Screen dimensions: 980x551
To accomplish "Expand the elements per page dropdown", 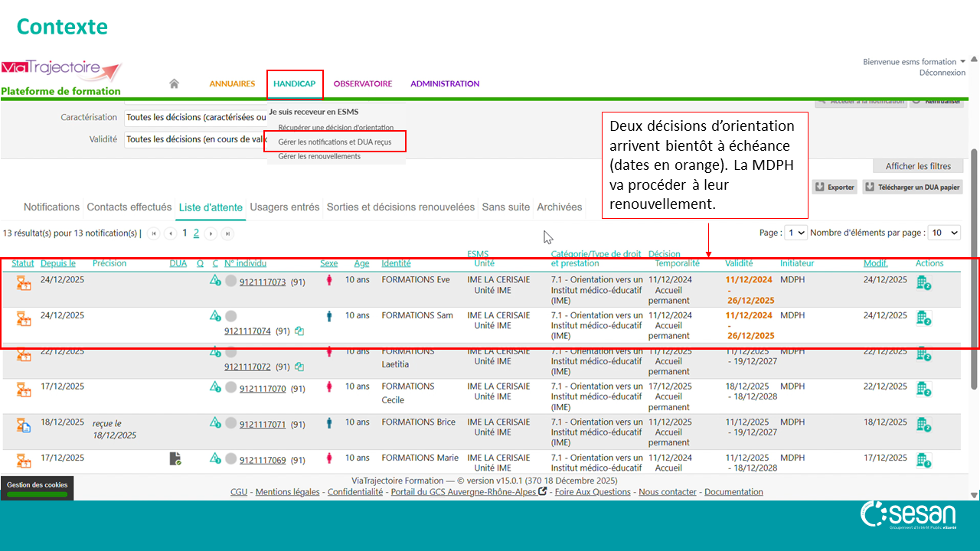I will (944, 233).
